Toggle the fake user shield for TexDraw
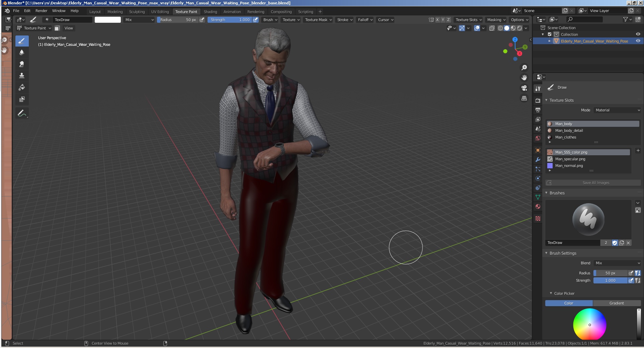644x348 pixels. point(615,243)
